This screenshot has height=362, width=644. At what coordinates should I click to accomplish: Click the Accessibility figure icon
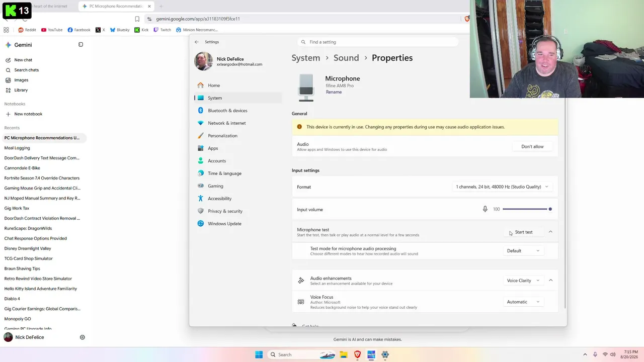[x=201, y=199]
